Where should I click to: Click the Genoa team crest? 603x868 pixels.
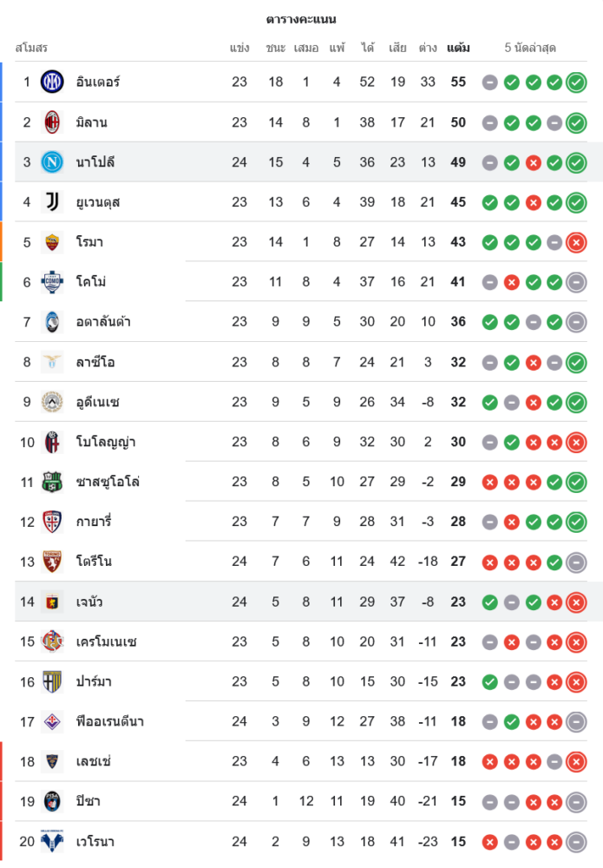(53, 602)
